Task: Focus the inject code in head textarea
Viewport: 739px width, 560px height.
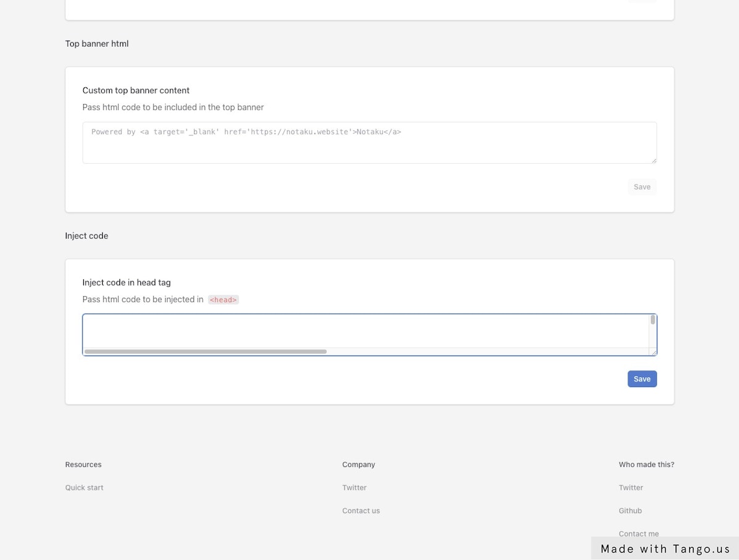Action: pyautogui.click(x=366, y=331)
